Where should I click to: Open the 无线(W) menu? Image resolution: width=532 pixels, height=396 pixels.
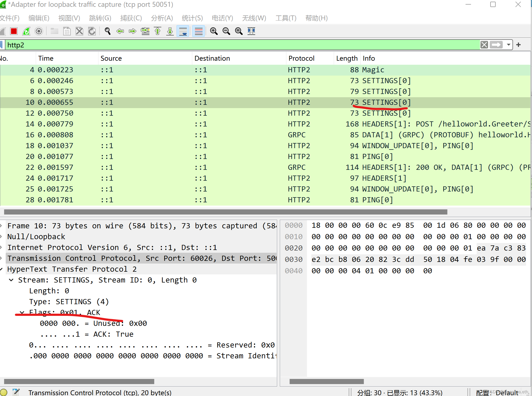pyautogui.click(x=254, y=18)
